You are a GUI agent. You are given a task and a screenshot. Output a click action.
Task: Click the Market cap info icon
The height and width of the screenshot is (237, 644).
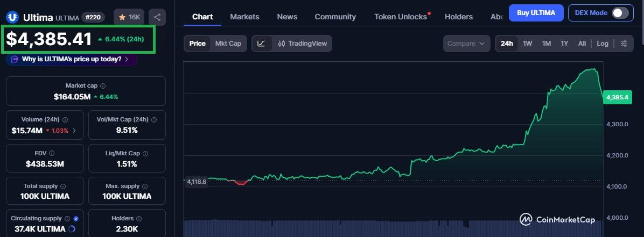(x=103, y=86)
